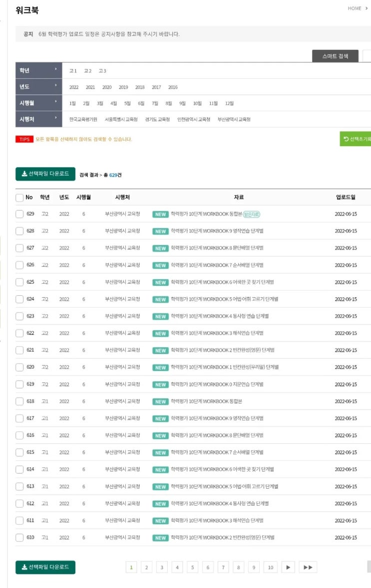Check the checkbox for row 610

coord(19,538)
